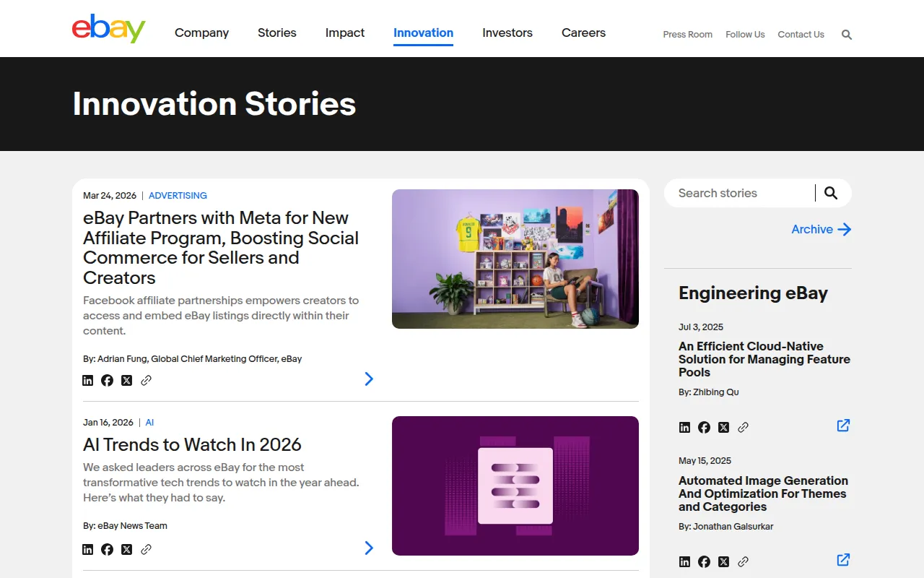Copy link for Automated Image Generation article
Screen dimensions: 924x578
pyautogui.click(x=744, y=561)
